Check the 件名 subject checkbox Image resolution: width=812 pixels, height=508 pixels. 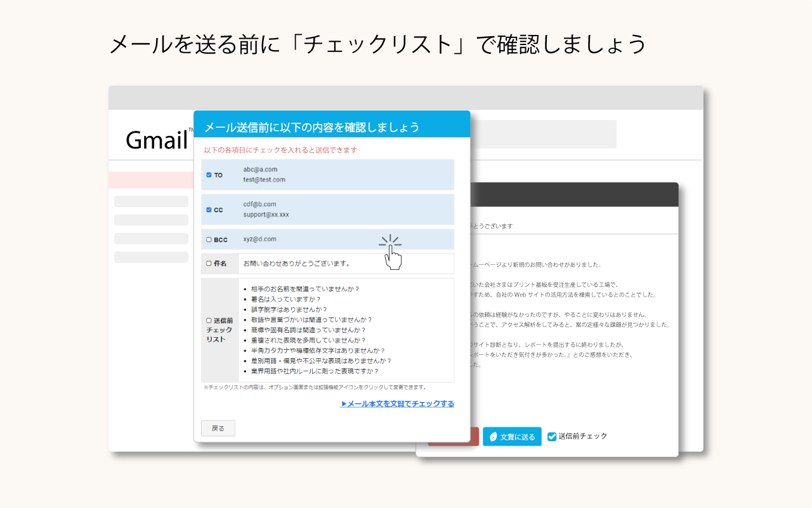(208, 264)
